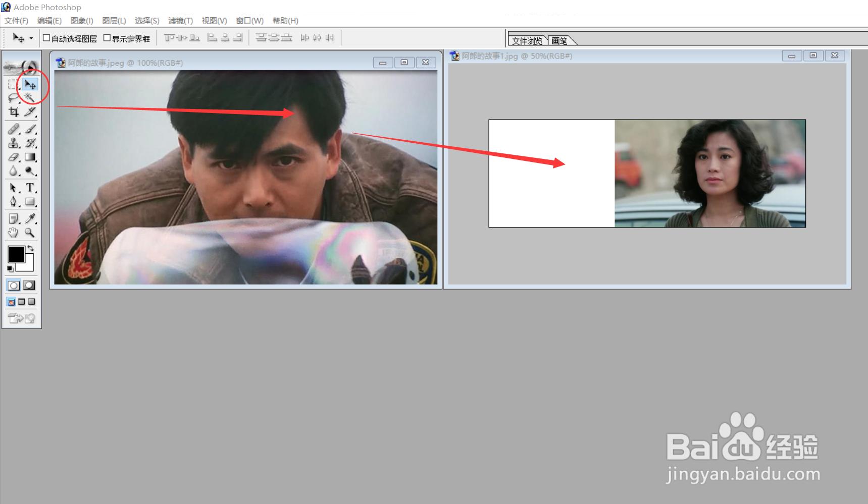This screenshot has height=504, width=868.
Task: Maximize the 阿郎的故事1.jpg document window
Action: [x=813, y=55]
